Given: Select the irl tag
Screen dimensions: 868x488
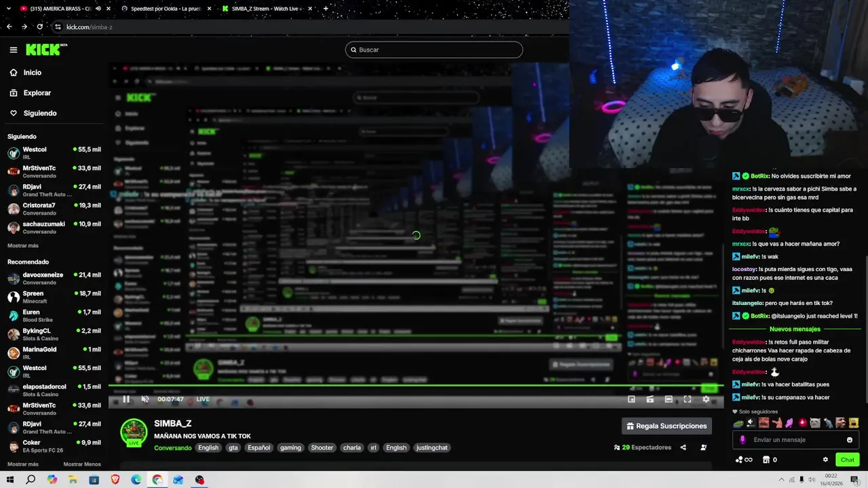Looking at the screenshot, I should 373,447.
